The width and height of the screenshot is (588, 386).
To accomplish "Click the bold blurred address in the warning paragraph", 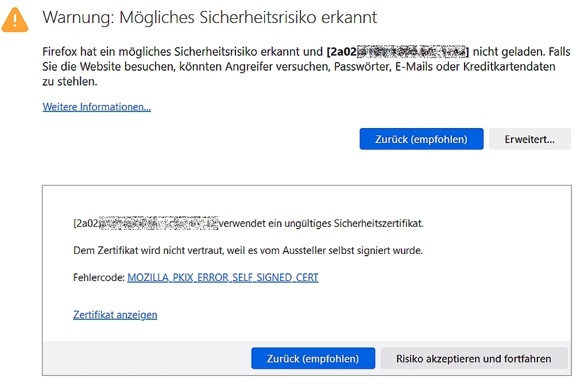I will click(397, 52).
